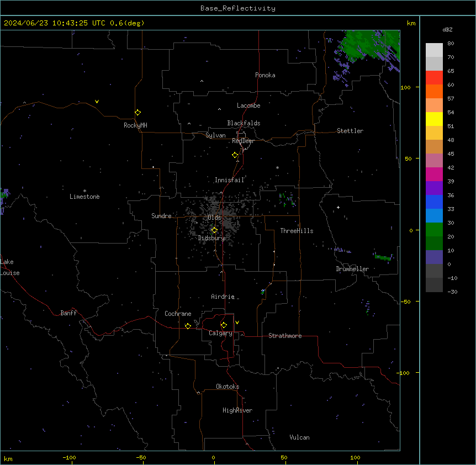Click the Innisfail label

click(230, 180)
